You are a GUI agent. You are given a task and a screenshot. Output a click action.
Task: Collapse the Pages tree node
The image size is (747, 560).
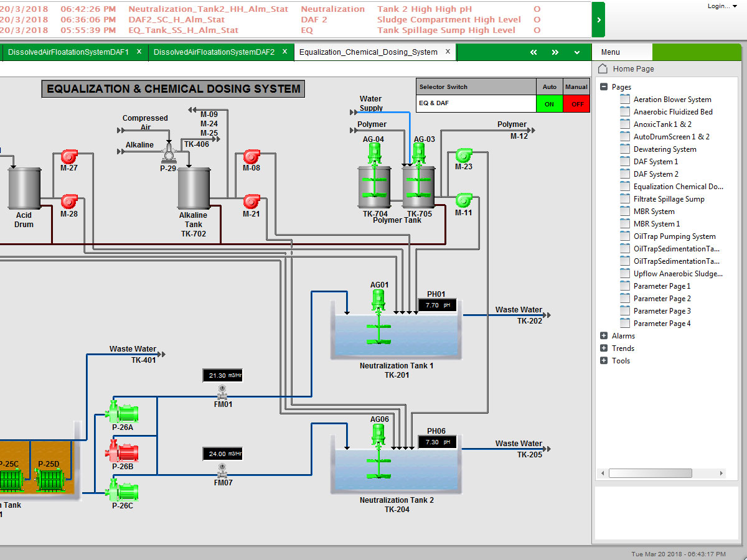(x=604, y=87)
